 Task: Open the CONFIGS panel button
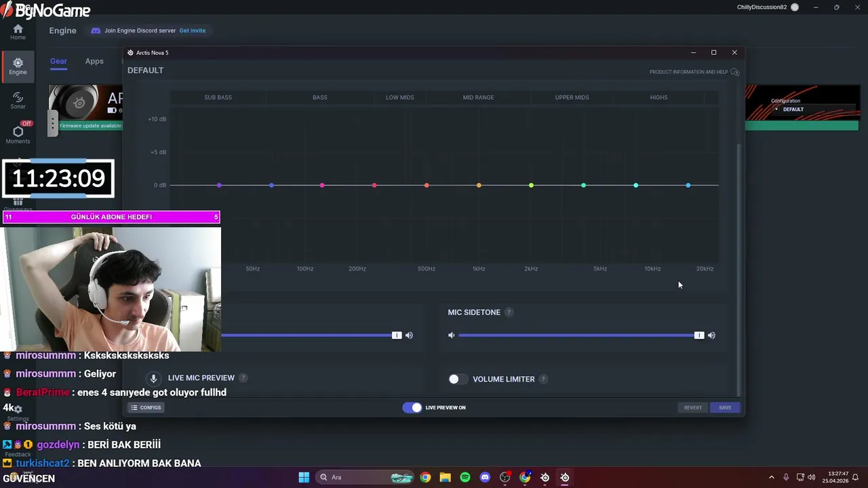[x=146, y=407]
